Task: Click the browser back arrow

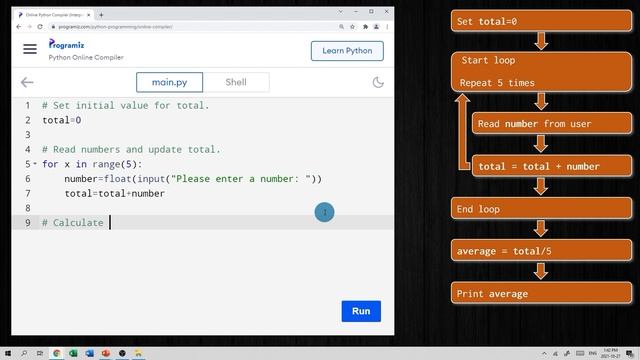Action: 19,27
